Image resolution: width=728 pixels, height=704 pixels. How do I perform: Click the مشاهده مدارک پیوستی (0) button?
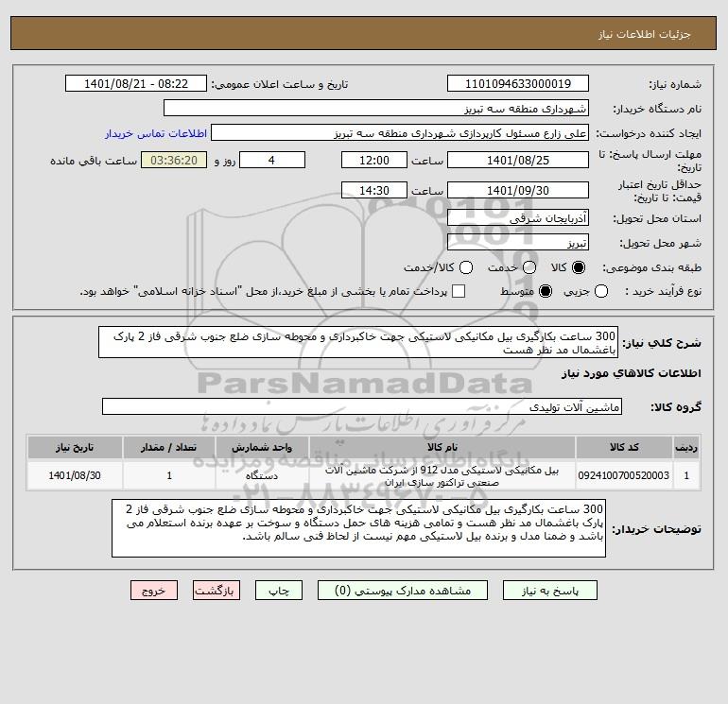pos(403,591)
